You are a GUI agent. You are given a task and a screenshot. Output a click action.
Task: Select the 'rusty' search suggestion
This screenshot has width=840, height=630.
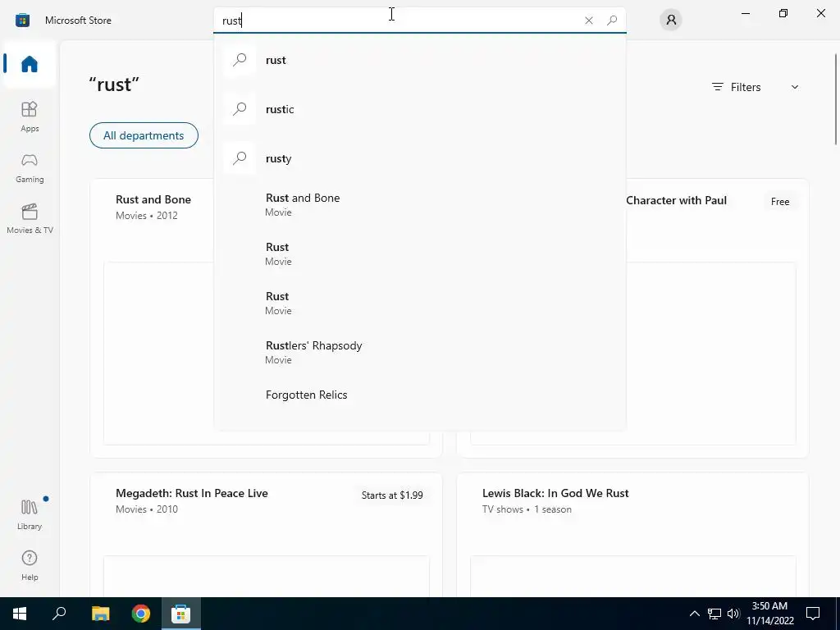[419, 158]
